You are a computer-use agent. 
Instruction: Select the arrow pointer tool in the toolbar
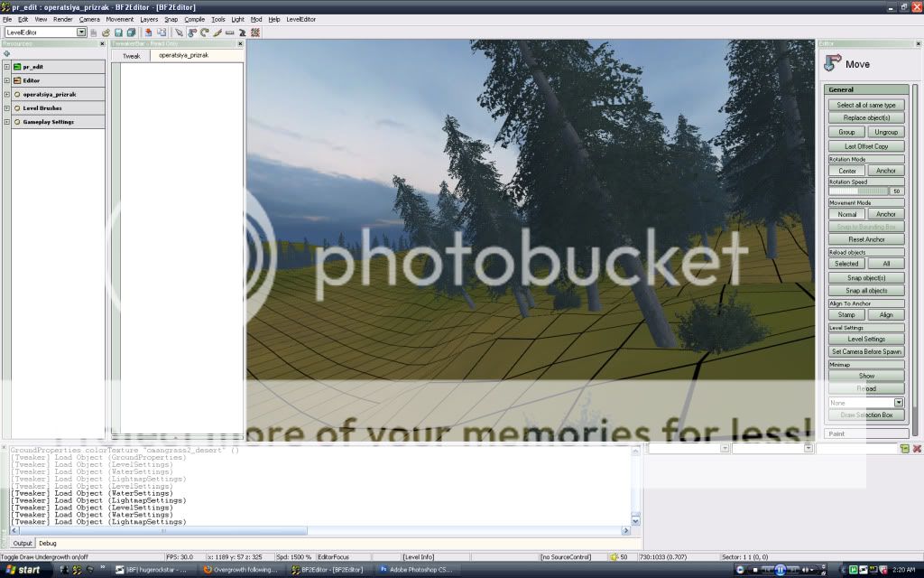click(x=179, y=33)
